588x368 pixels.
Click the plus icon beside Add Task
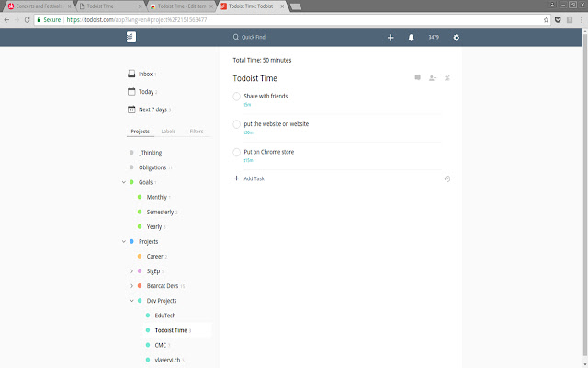(236, 178)
